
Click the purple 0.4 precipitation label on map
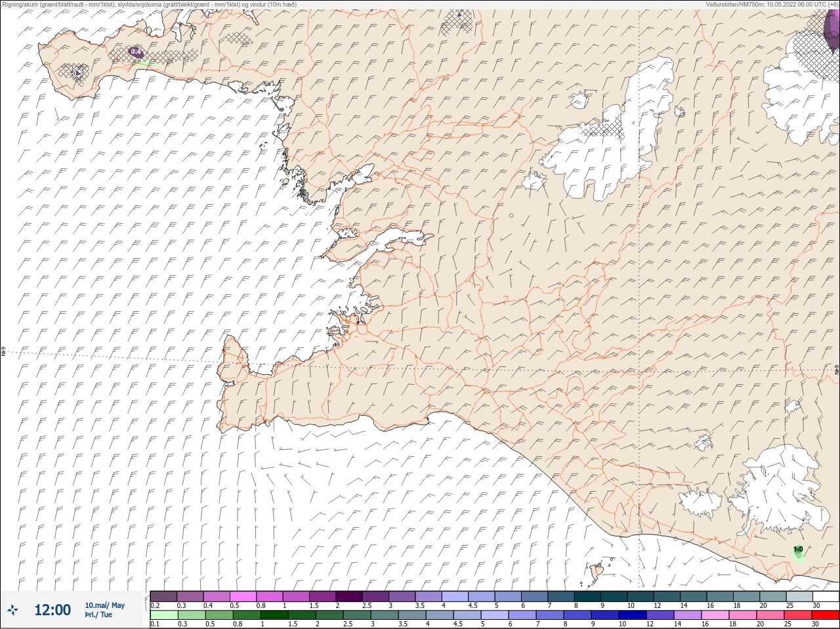(x=136, y=51)
